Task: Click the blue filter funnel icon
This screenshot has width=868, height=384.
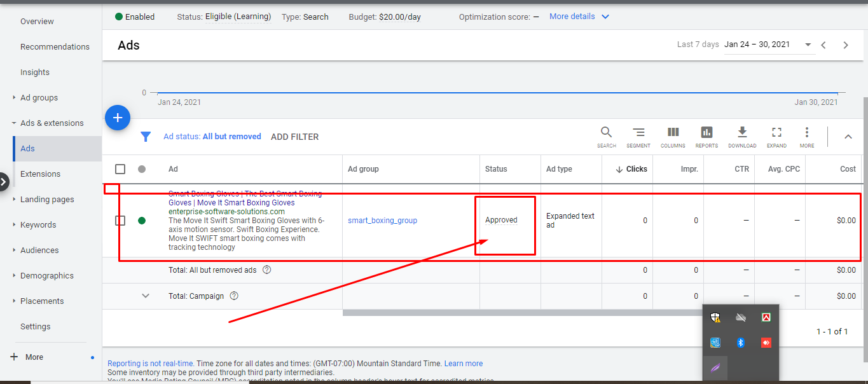Action: click(146, 137)
